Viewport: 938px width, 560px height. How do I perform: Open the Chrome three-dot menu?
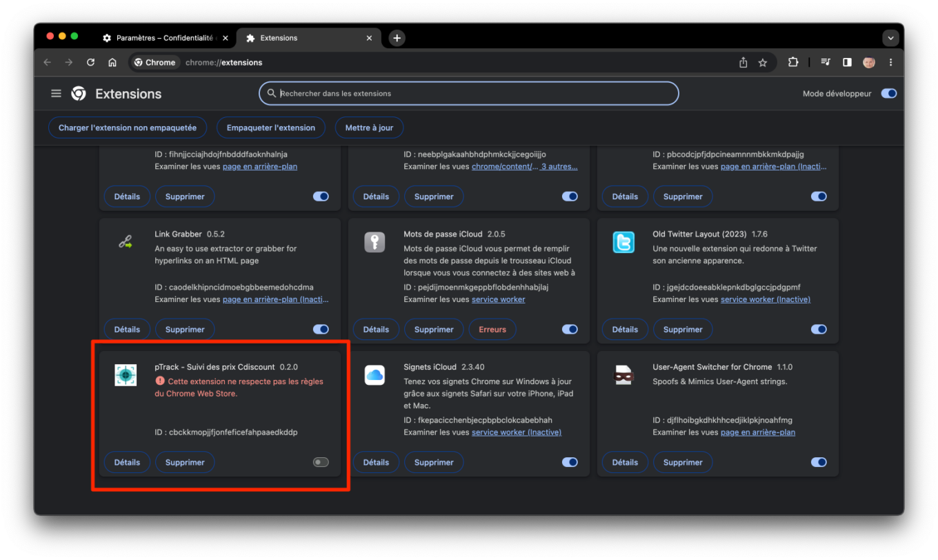(x=891, y=62)
